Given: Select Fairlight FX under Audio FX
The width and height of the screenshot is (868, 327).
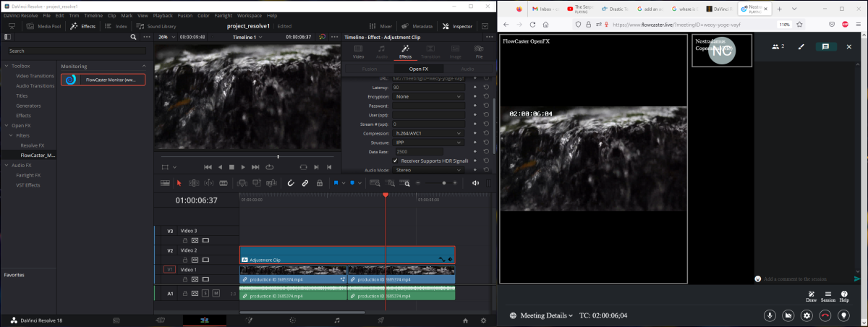Looking at the screenshot, I should click(28, 175).
